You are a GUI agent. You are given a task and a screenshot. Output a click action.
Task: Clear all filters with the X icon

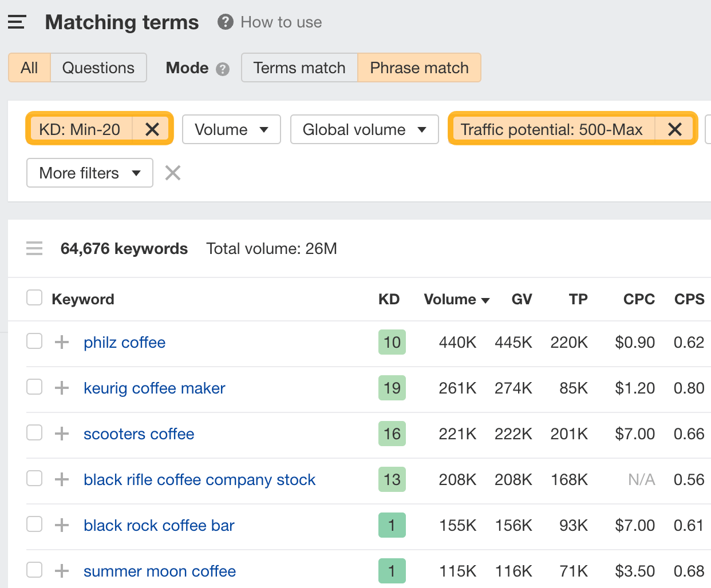(172, 173)
